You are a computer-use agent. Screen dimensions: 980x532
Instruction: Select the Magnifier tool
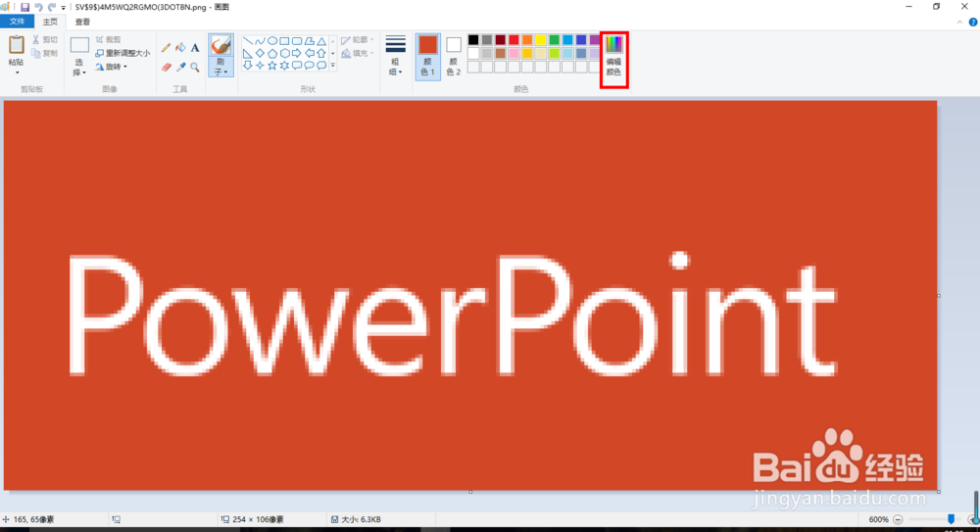pyautogui.click(x=195, y=67)
